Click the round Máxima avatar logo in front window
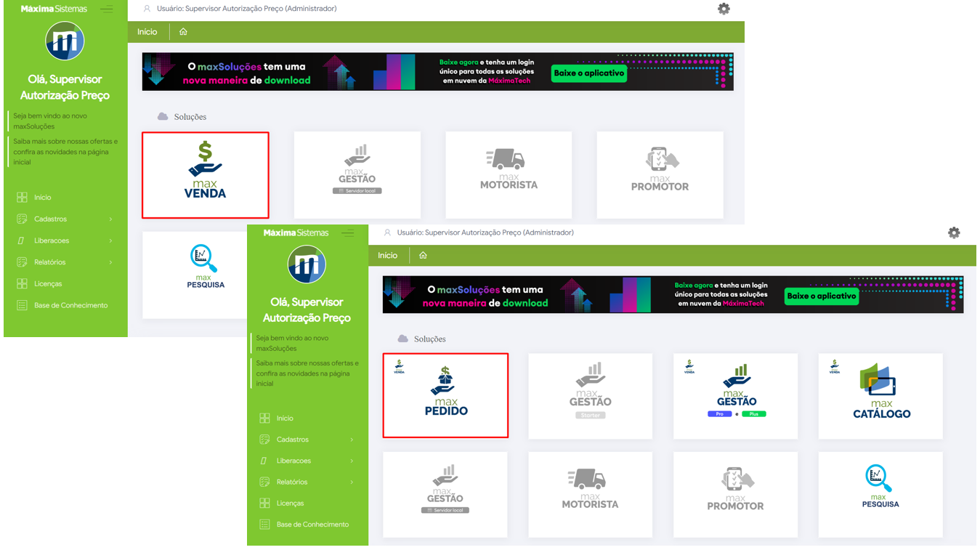The image size is (980, 550). (307, 264)
